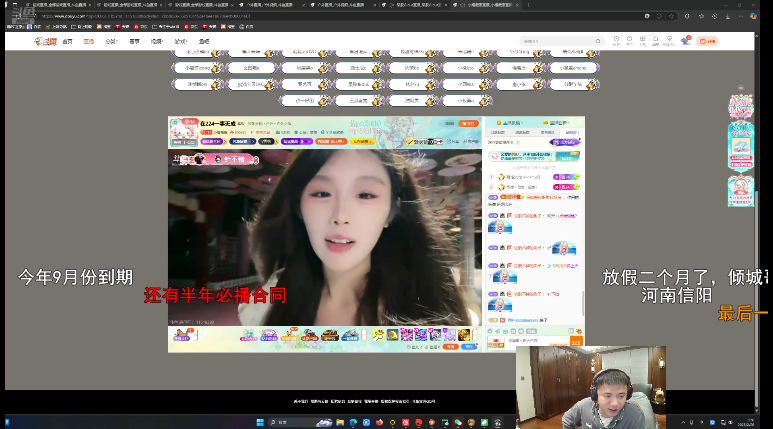
Task: Select the highlighted 直播 nav item
Action: point(89,41)
